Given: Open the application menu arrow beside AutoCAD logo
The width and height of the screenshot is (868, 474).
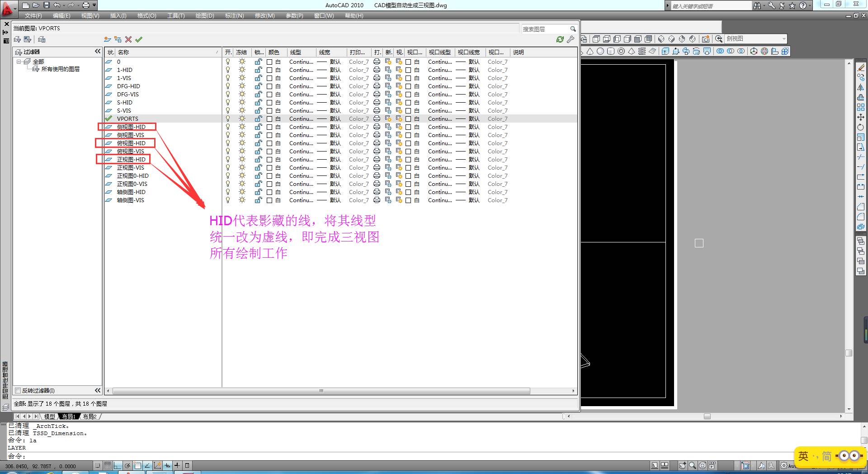Looking at the screenshot, I should tap(15, 8).
